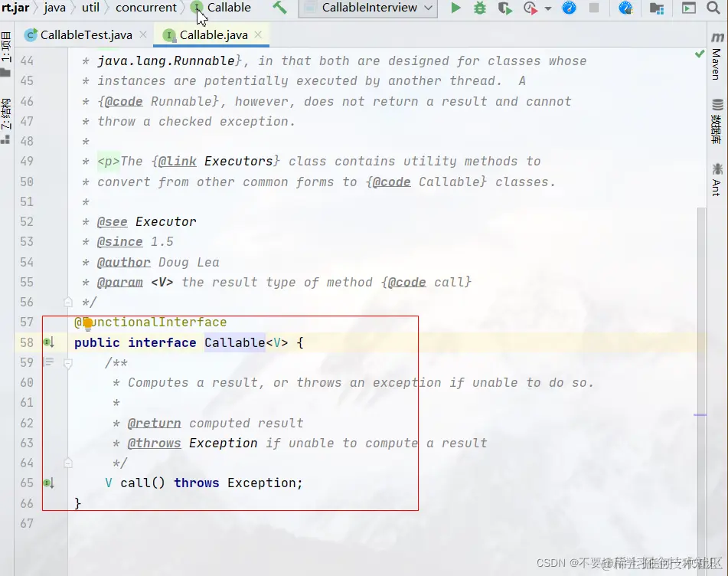
Task: Stop the running process square button
Action: click(594, 8)
